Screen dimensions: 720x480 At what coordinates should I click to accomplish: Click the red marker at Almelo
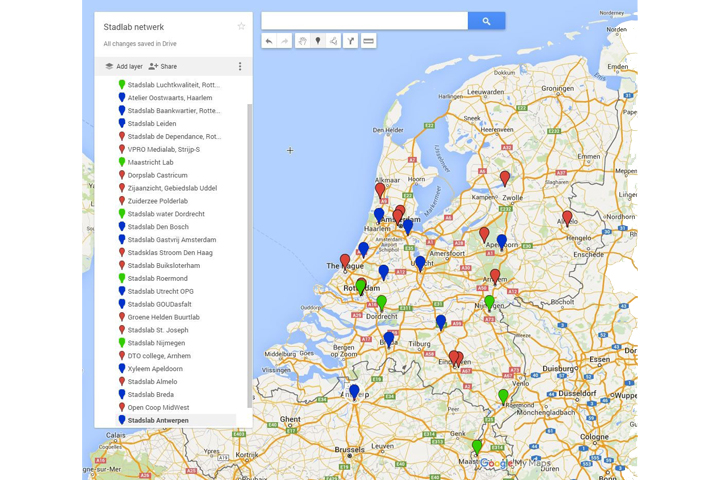pos(567,218)
